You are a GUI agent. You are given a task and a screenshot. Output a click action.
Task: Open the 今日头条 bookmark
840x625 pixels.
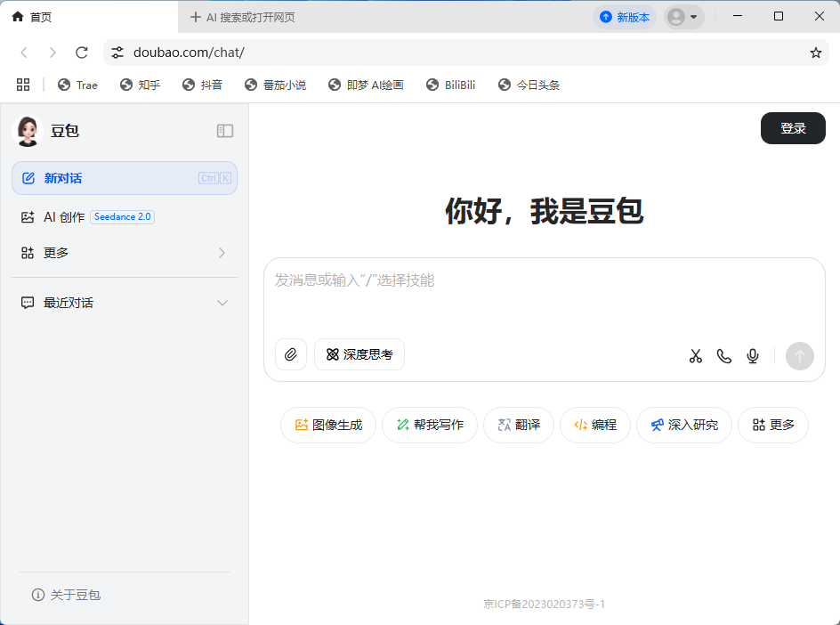[x=529, y=85]
